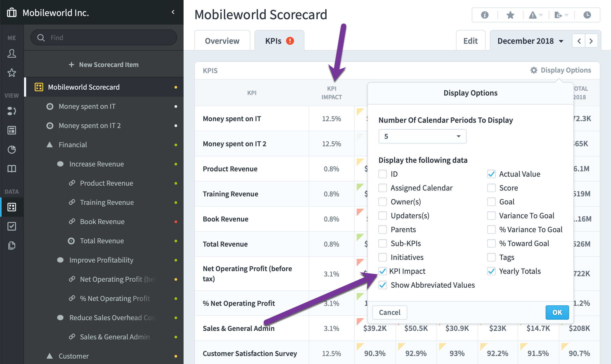Switch to the KPIs tab
Screen dimensions: 611x364
(x=279, y=41)
